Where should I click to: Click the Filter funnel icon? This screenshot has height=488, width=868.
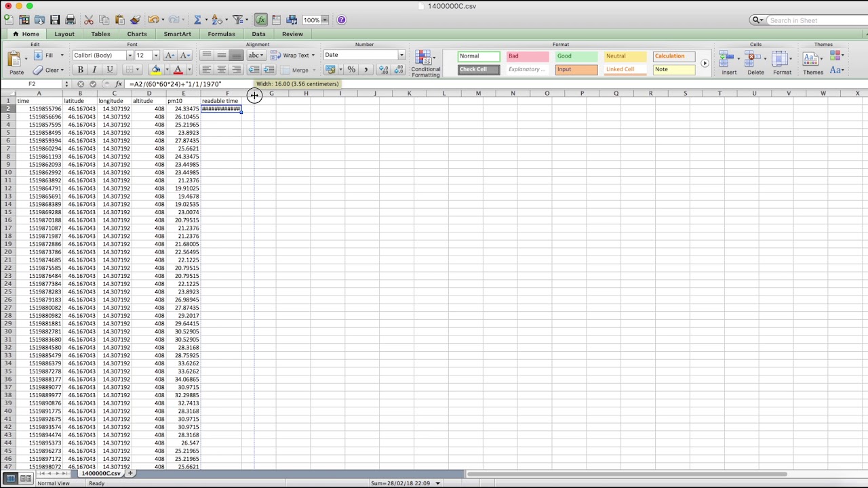(237, 20)
